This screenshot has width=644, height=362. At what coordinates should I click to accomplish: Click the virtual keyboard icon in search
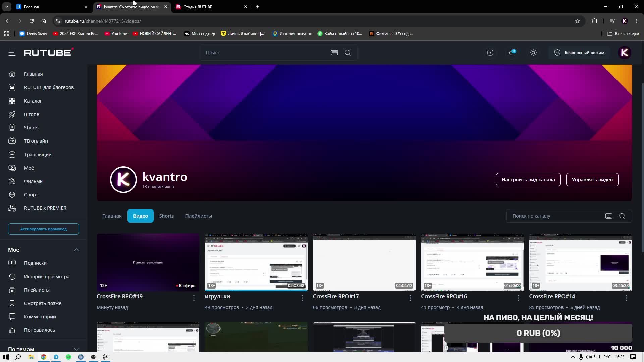pos(334,53)
